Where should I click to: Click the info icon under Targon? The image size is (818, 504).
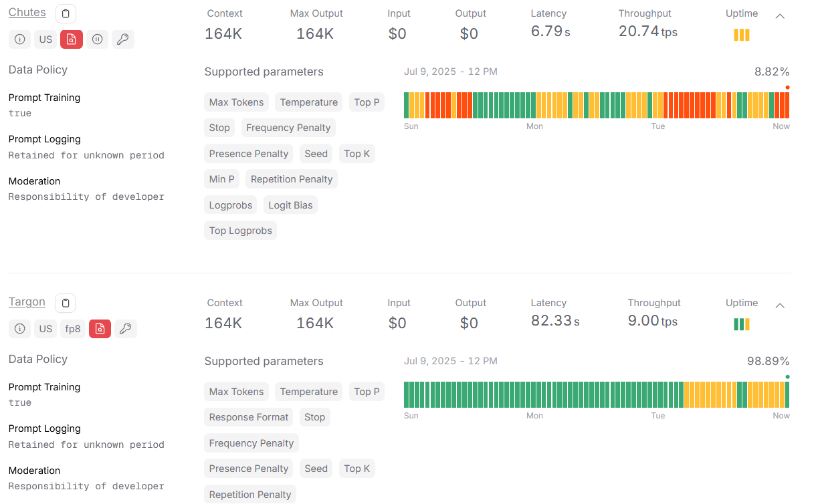(x=20, y=329)
